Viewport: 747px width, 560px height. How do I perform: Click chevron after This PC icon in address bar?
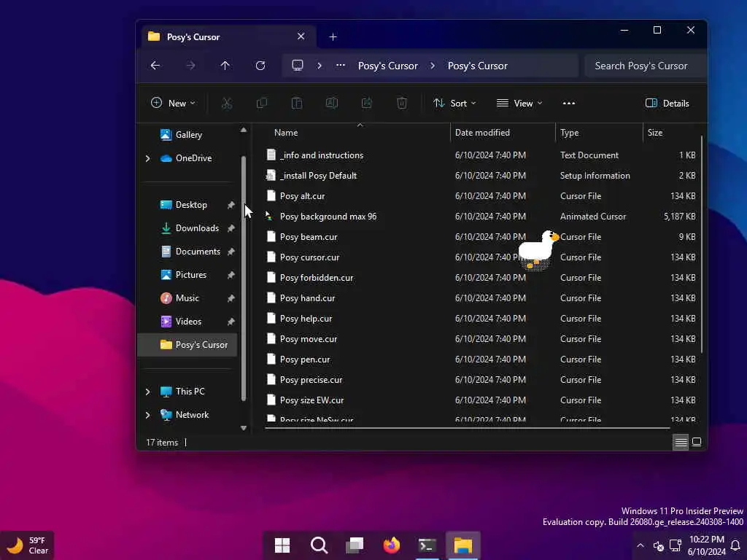coord(320,66)
